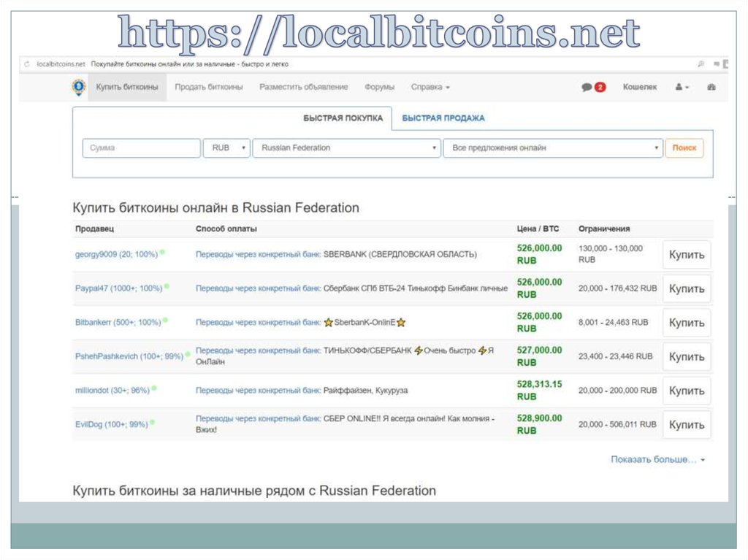Image resolution: width=748 pixels, height=560 pixels.
Task: Click the 528,900.00 RUB price
Action: 539,424
